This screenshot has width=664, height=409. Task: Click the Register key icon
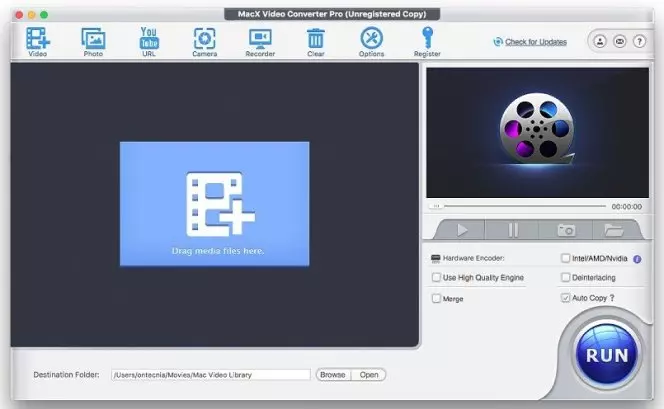[x=427, y=41]
